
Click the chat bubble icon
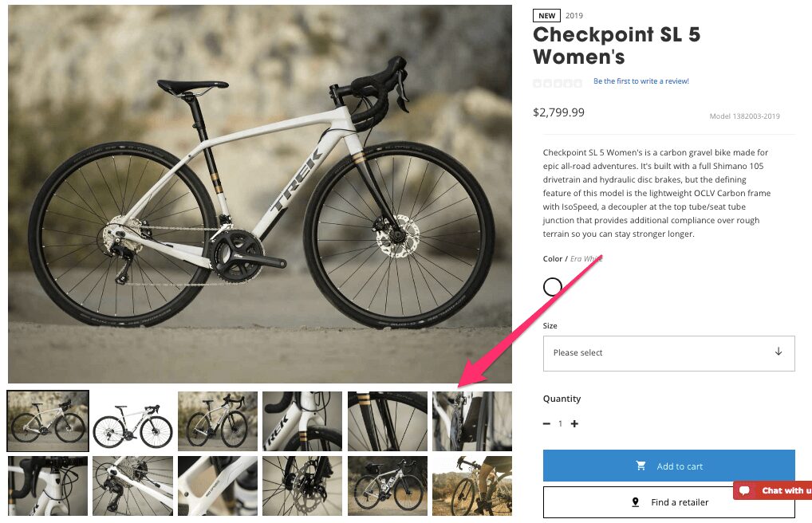[744, 490]
